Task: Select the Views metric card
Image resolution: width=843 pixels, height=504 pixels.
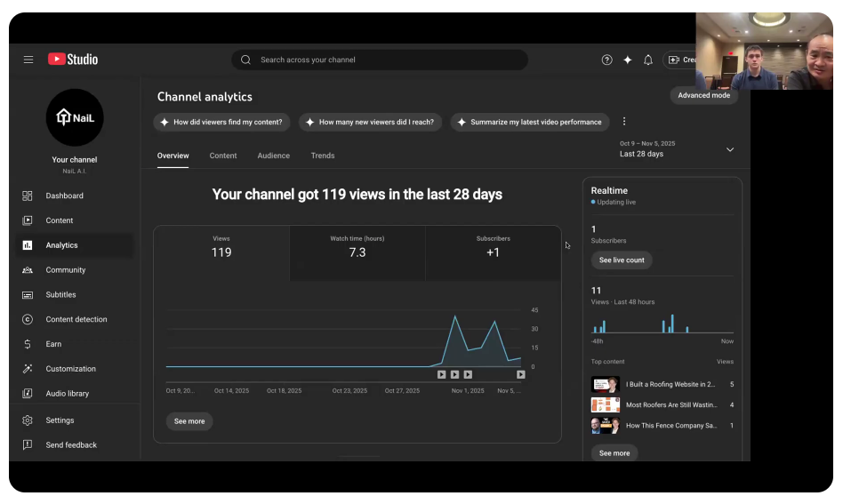Action: (x=221, y=253)
